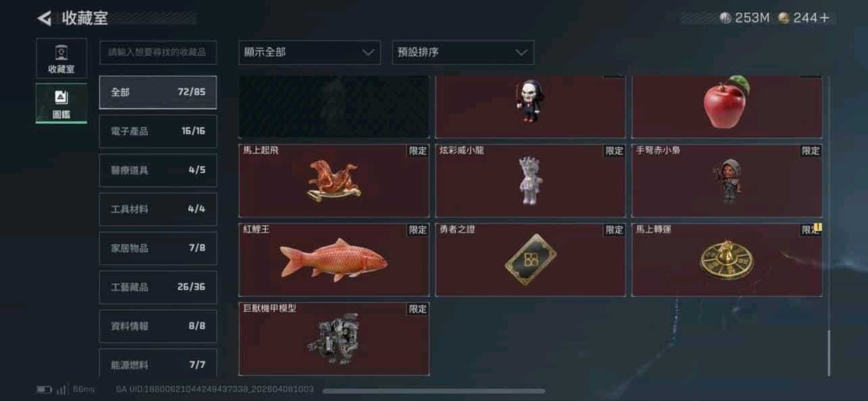Image resolution: width=868 pixels, height=401 pixels.
Task: Expand the 顯示全部 filter dropdown
Action: (x=309, y=53)
